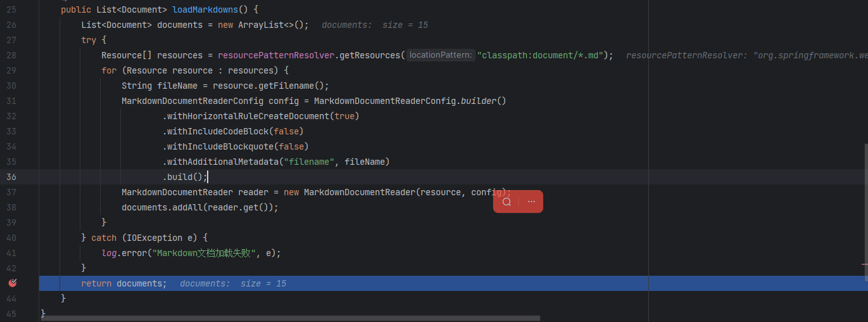Click the withAdditionalMetadata call
868x322 pixels.
223,162
